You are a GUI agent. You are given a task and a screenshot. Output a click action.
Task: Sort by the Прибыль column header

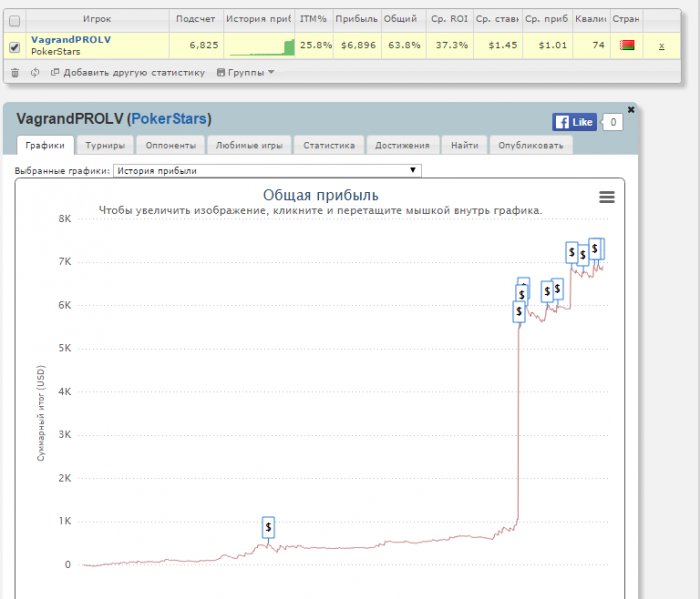click(356, 19)
